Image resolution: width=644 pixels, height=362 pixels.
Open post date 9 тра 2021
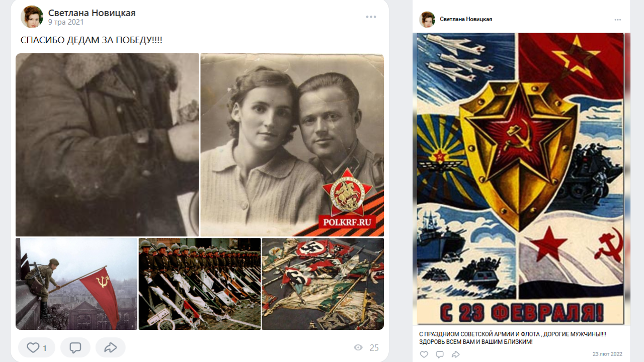click(x=66, y=22)
